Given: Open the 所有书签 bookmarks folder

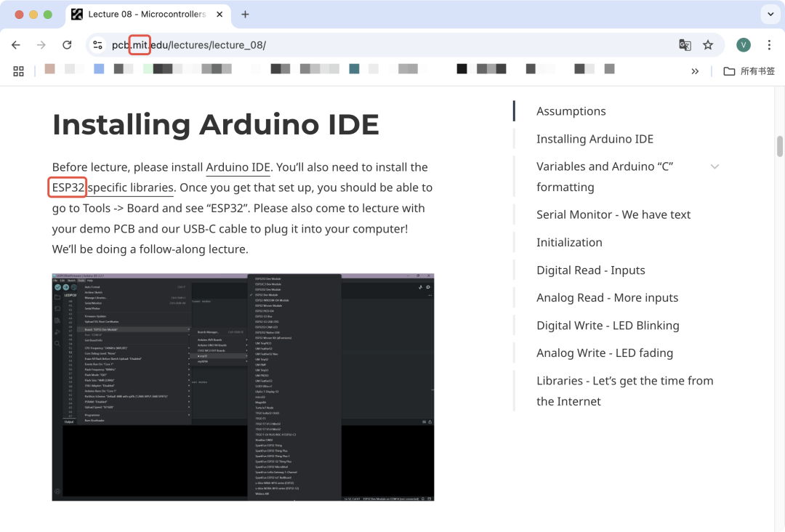Looking at the screenshot, I should click(x=749, y=71).
